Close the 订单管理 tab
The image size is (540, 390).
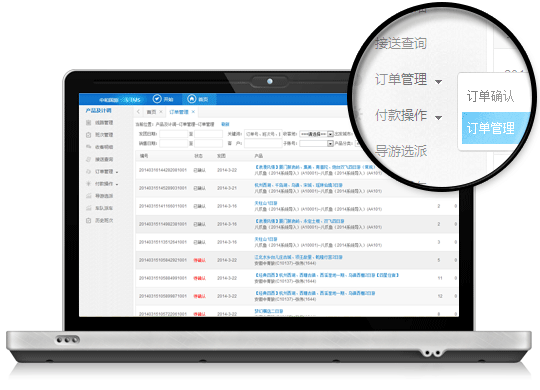193,112
